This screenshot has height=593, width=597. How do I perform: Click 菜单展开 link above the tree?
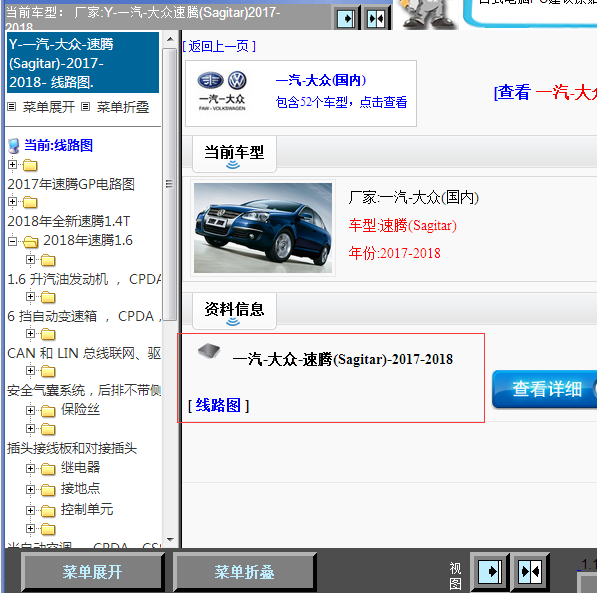(48, 107)
